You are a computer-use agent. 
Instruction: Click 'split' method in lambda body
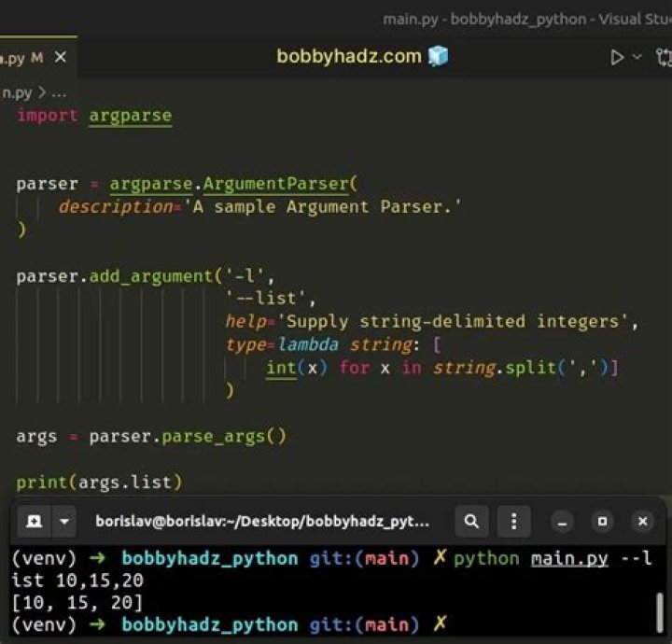(530, 368)
